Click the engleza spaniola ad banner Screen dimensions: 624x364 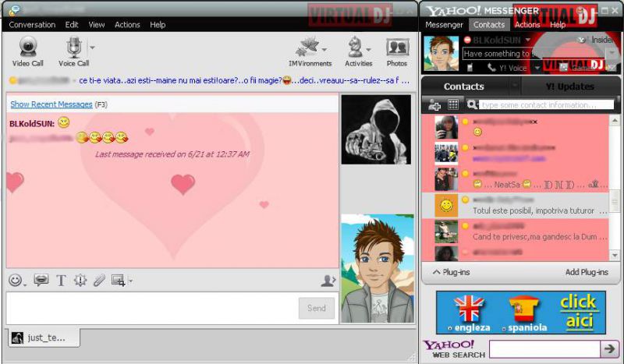pos(521,313)
